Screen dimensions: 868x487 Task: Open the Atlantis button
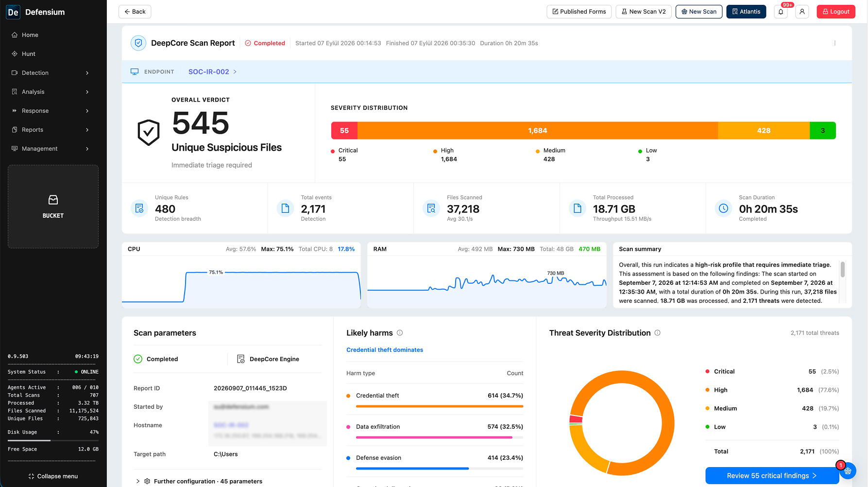point(746,12)
